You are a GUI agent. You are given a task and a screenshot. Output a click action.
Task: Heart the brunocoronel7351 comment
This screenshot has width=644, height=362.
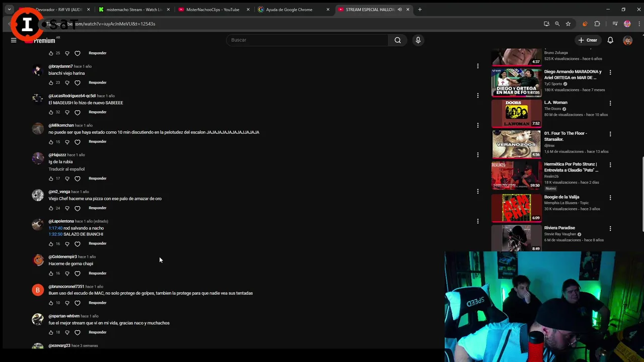pos(77,303)
